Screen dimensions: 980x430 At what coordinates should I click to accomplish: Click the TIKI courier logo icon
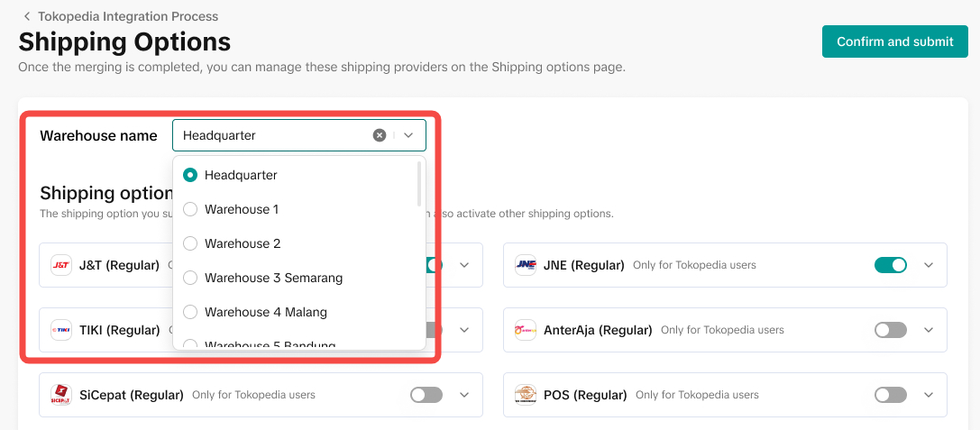point(61,330)
